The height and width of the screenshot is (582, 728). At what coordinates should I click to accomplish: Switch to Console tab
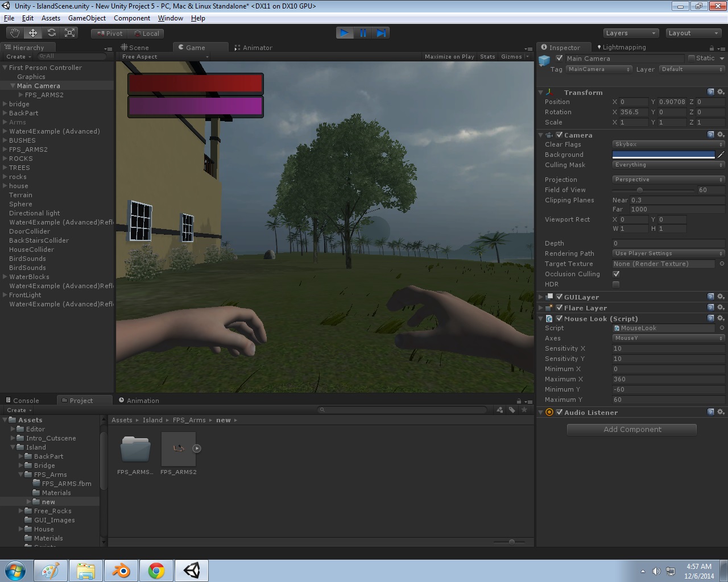[x=22, y=401]
